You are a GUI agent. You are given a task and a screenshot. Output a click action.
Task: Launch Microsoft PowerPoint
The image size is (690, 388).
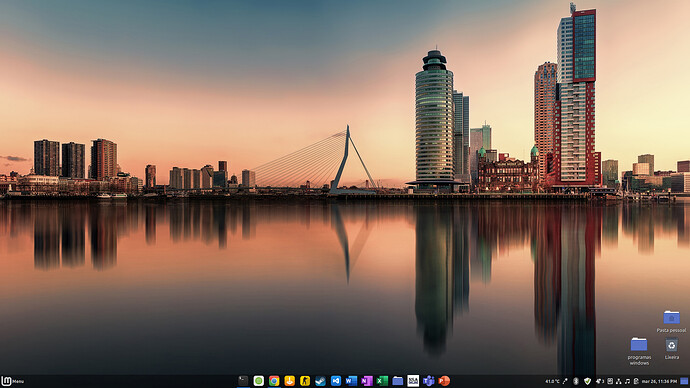(444, 381)
